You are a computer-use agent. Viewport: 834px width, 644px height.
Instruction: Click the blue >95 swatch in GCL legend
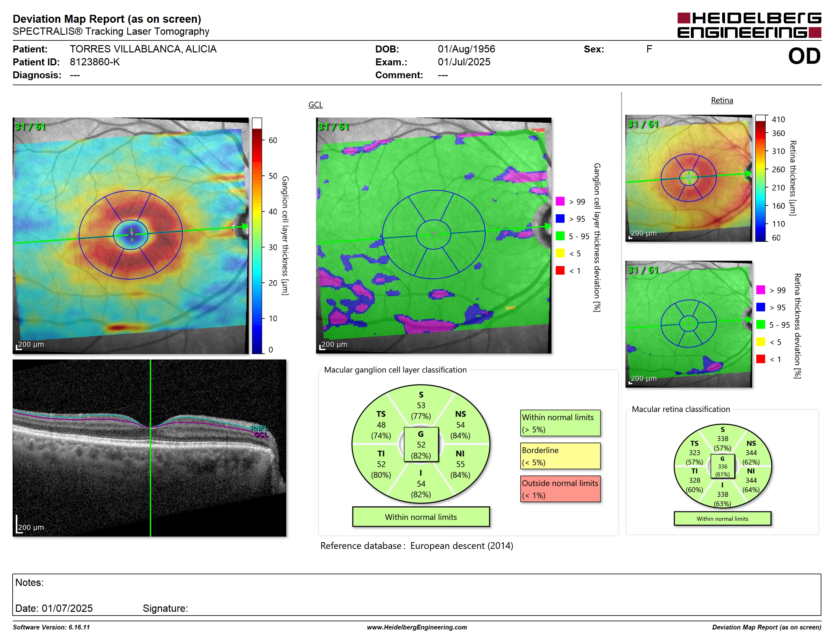(x=560, y=218)
